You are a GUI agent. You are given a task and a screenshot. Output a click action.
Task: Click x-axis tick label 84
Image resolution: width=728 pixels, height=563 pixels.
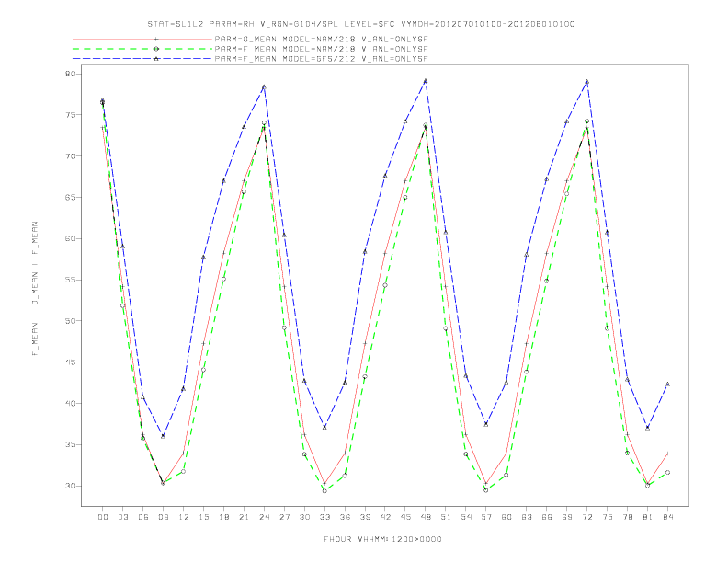pos(667,517)
